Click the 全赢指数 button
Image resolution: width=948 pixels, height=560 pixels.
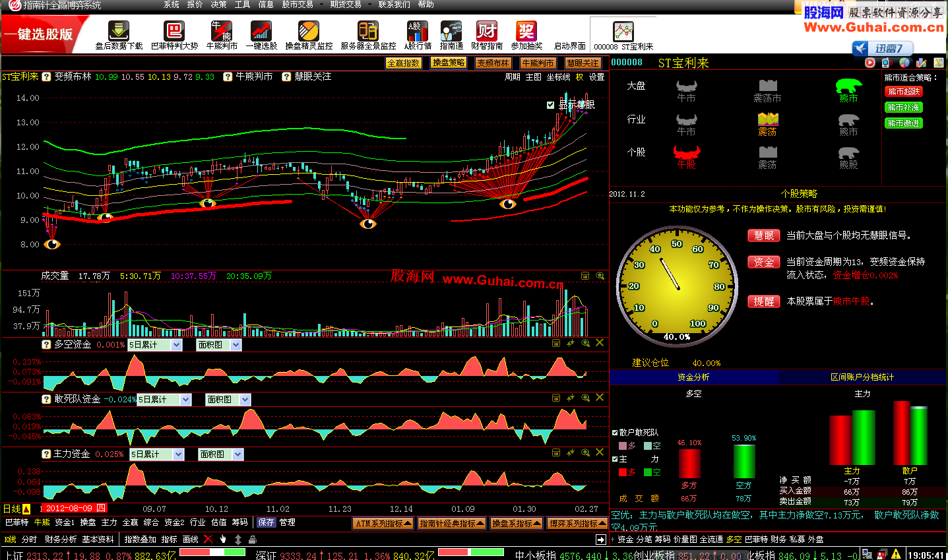[403, 63]
